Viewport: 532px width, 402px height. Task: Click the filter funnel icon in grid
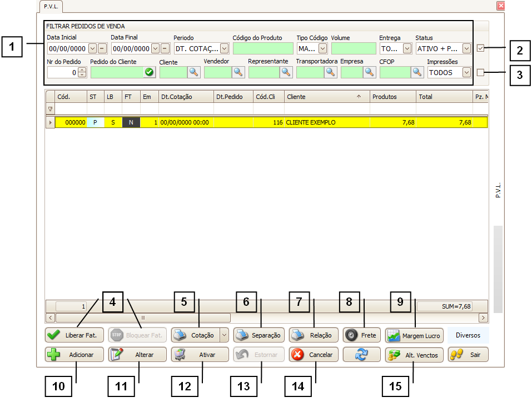click(51, 109)
